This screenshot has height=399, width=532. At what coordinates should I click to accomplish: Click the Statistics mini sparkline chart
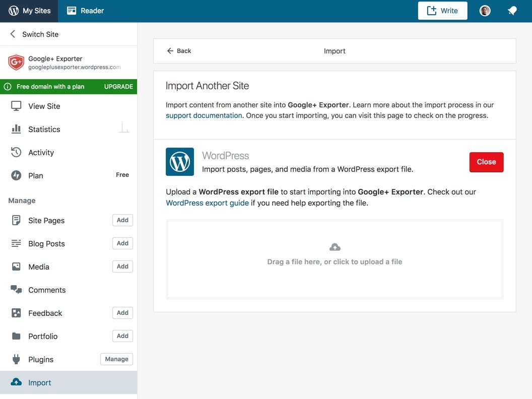coord(124,128)
